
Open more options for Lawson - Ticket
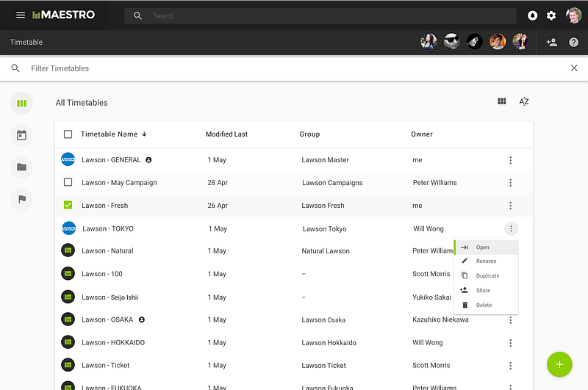point(510,366)
